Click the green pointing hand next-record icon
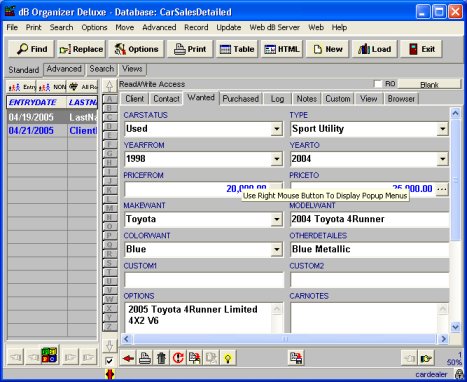Screen dimensions: 467x382 coord(426,358)
